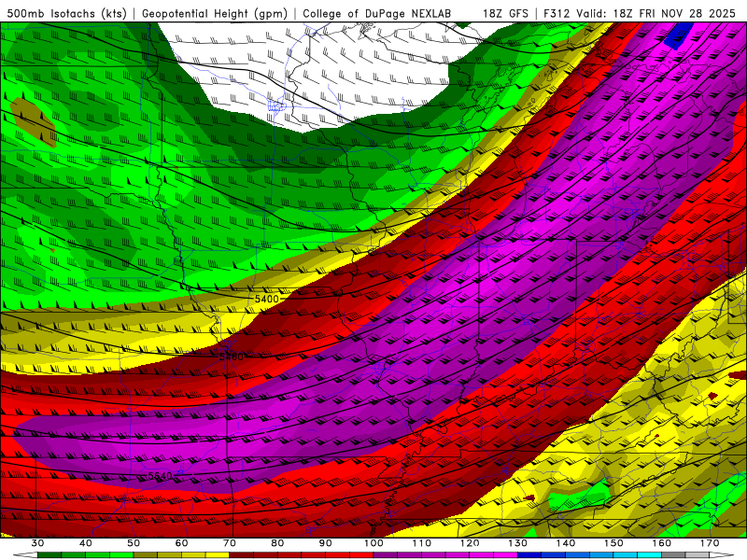Click the dark blue swatch just after 130

click(529, 555)
